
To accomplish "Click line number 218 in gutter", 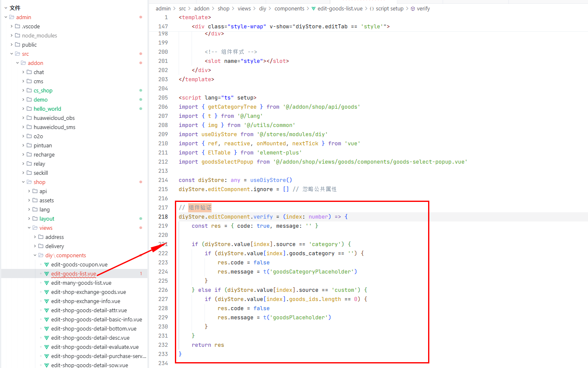I will point(163,217).
